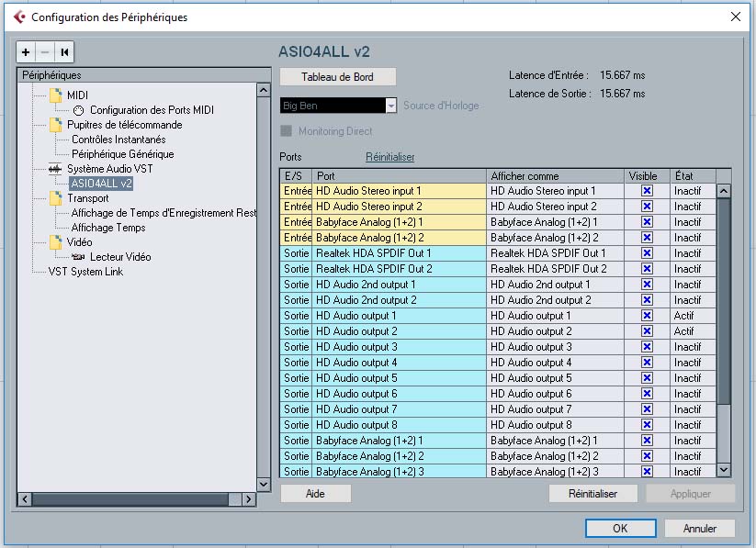
Task: Open the Tableau de Bord control panel
Action: [337, 76]
